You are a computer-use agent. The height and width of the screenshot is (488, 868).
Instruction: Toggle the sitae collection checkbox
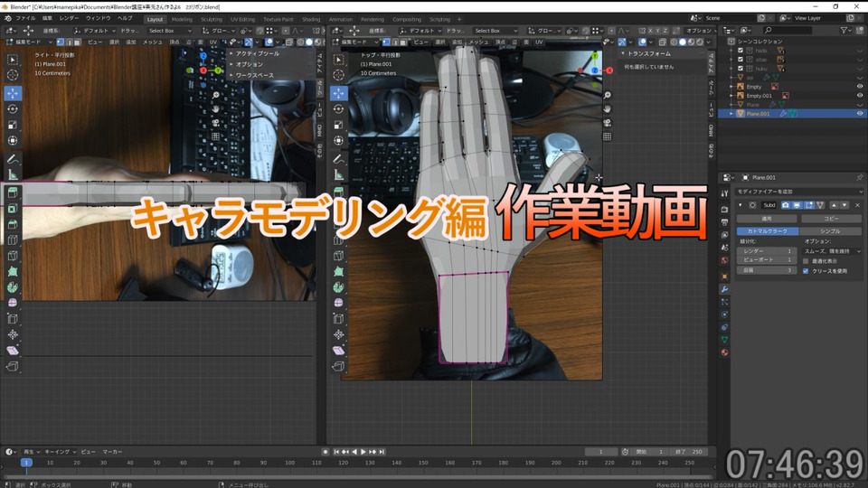tap(741, 60)
